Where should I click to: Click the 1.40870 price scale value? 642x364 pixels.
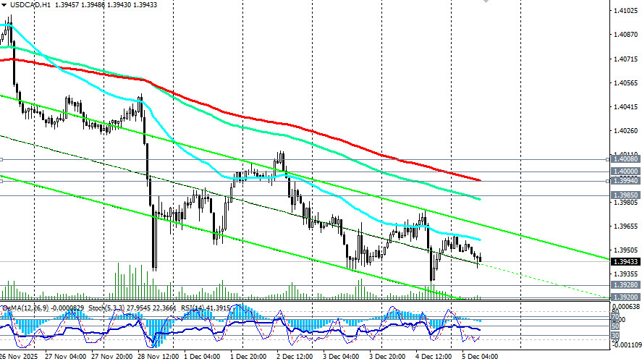(x=626, y=35)
